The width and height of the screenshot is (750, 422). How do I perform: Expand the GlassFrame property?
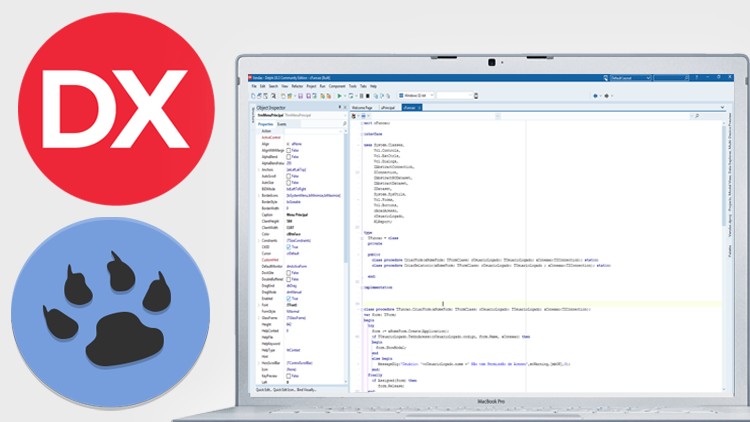pos(259,318)
